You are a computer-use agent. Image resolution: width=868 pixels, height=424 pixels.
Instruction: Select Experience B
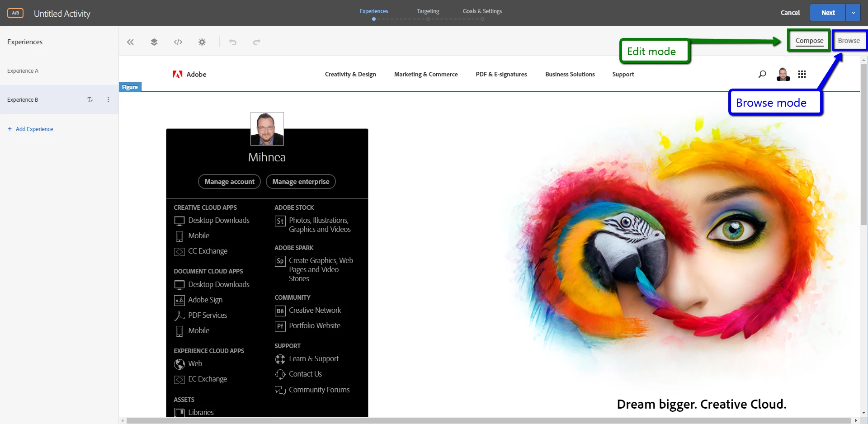[59, 99]
